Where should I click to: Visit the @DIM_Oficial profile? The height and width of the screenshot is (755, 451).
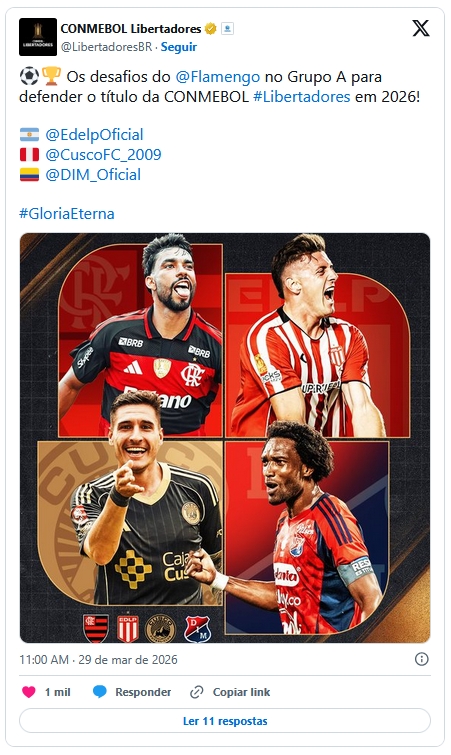pyautogui.click(x=93, y=174)
